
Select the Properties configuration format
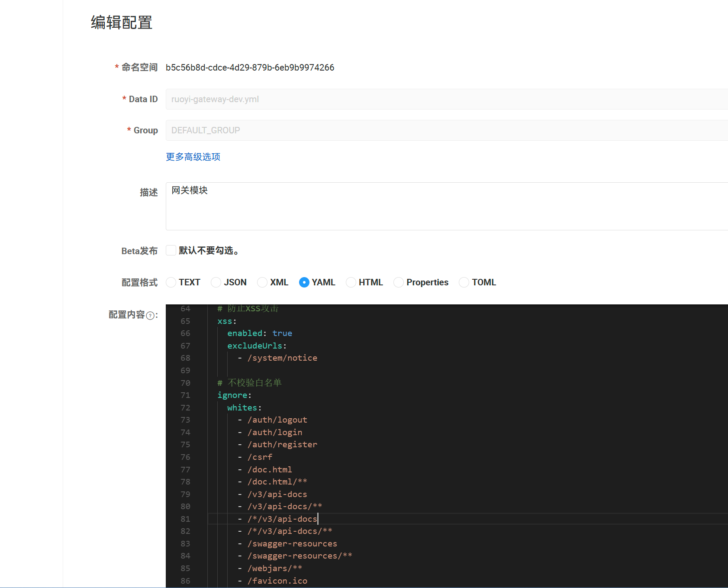point(398,282)
